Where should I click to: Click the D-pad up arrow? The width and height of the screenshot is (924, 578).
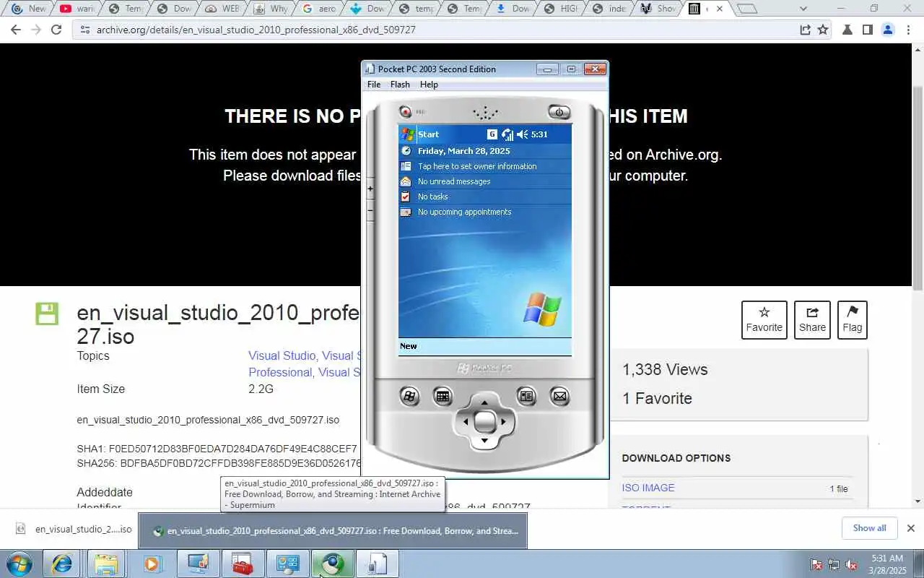[x=484, y=402]
